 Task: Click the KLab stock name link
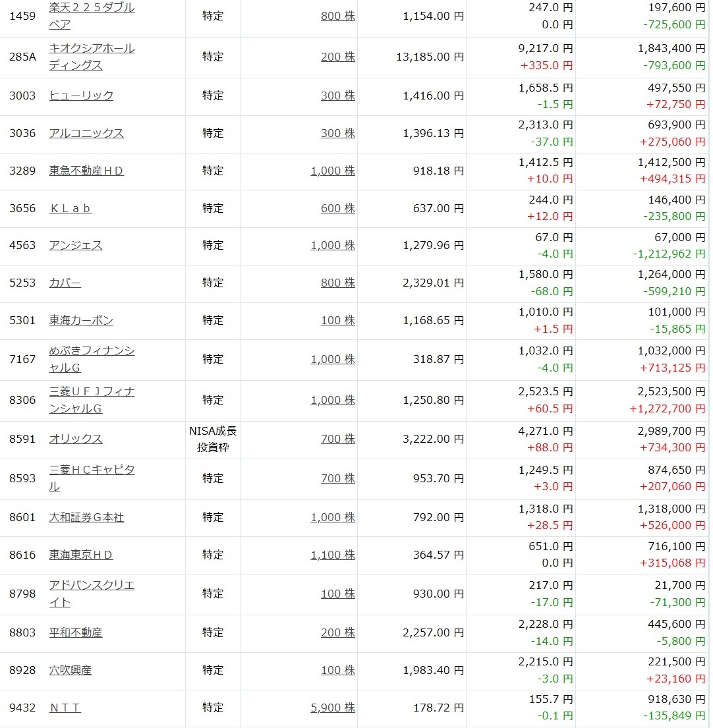pyautogui.click(x=71, y=208)
